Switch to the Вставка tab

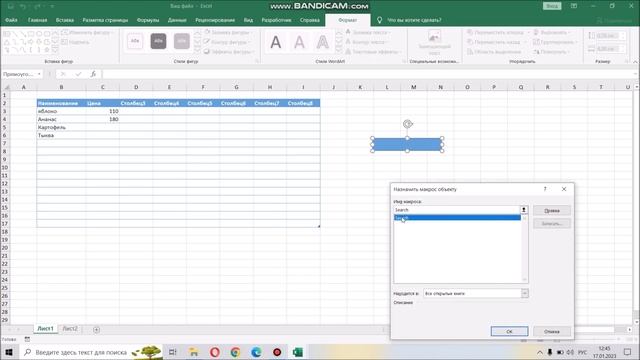click(x=65, y=20)
